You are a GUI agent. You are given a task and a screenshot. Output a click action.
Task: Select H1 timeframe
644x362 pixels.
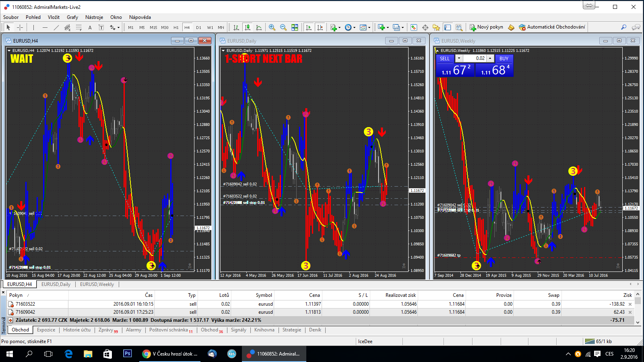pos(176,27)
